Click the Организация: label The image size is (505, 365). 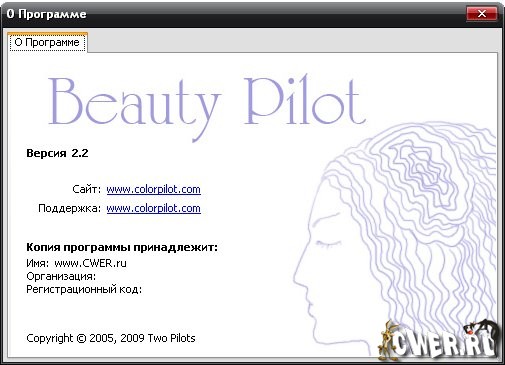(61, 276)
